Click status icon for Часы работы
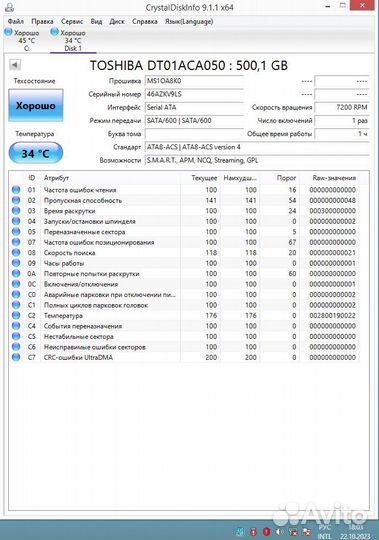This screenshot has height=540, width=379. click(16, 263)
